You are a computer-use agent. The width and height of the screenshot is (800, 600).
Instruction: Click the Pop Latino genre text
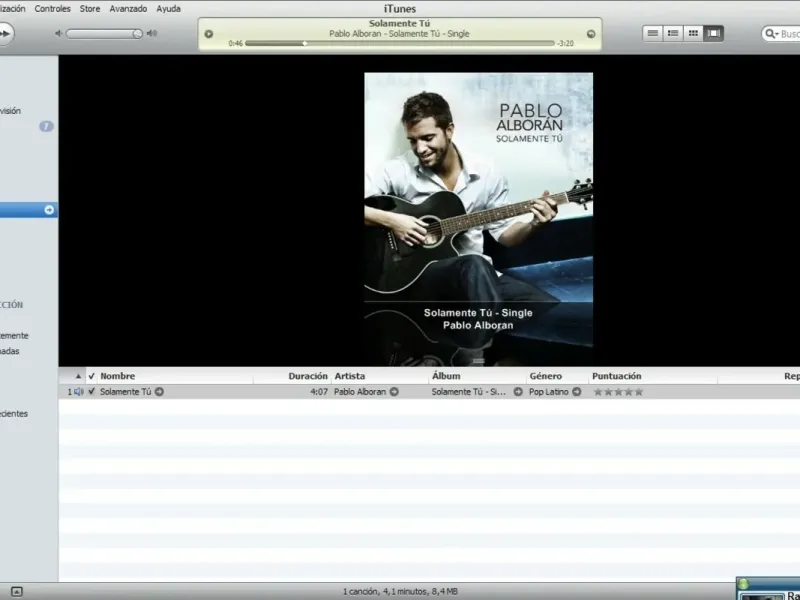tap(548, 392)
